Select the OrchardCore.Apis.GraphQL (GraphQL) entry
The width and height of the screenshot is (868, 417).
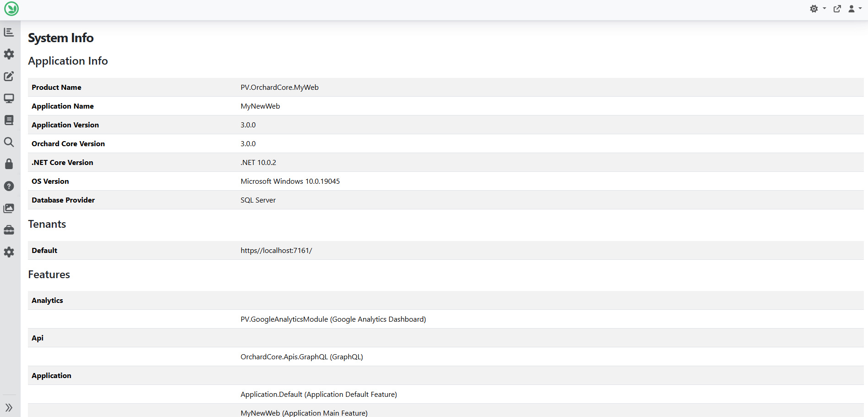tap(302, 357)
